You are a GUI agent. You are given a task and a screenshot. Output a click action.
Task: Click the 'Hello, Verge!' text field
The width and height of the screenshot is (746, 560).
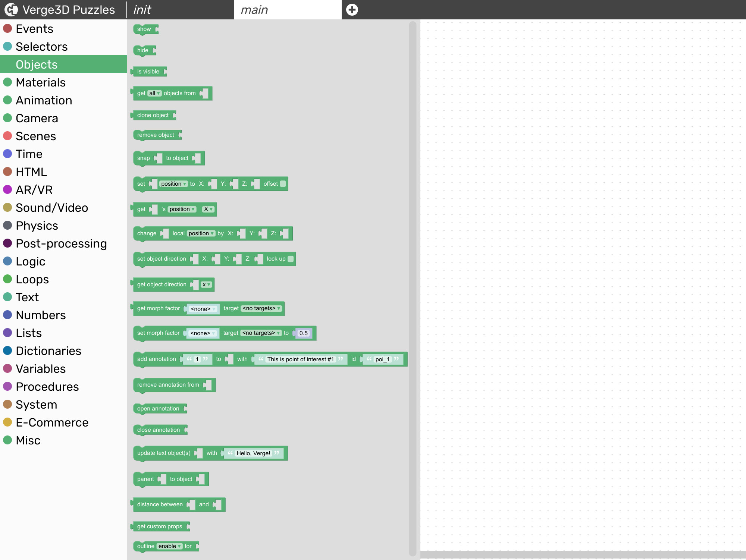coord(253,453)
